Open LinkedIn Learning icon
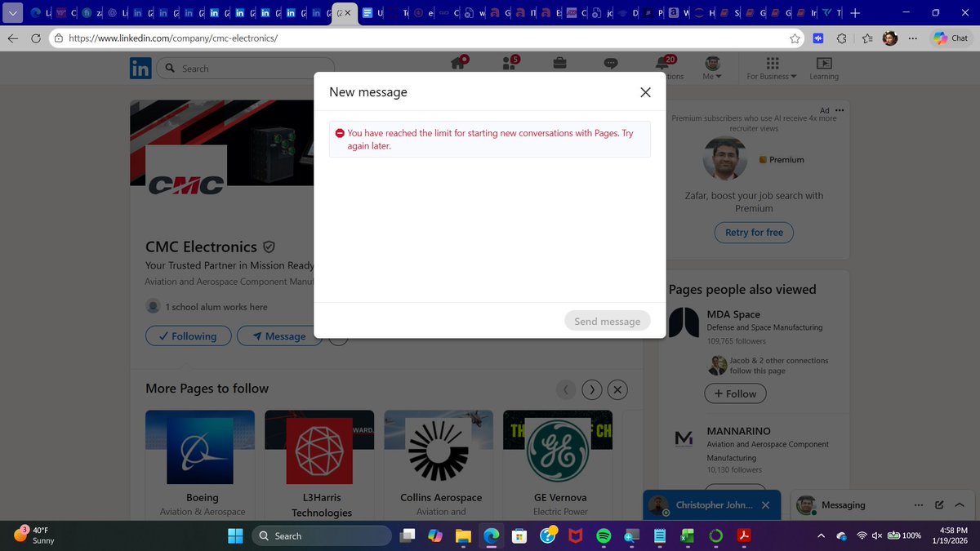980x551 pixels. pos(824,69)
